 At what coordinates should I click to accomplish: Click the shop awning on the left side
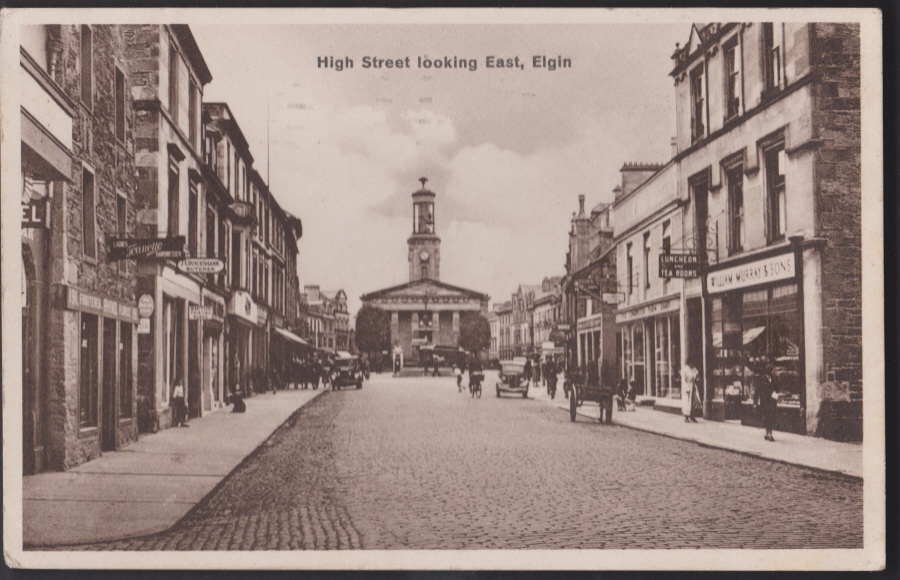coord(290,337)
